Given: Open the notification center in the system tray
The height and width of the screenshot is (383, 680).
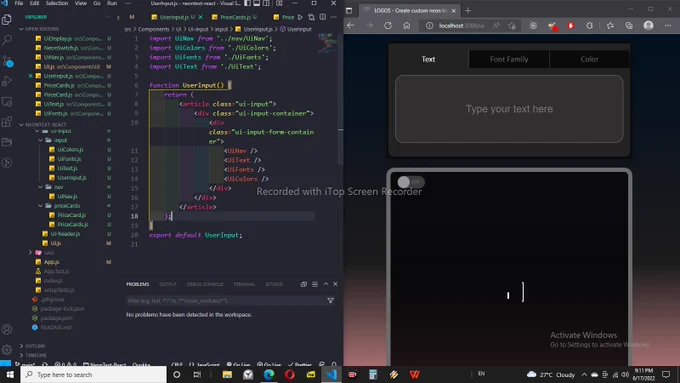Looking at the screenshot, I should (x=666, y=374).
